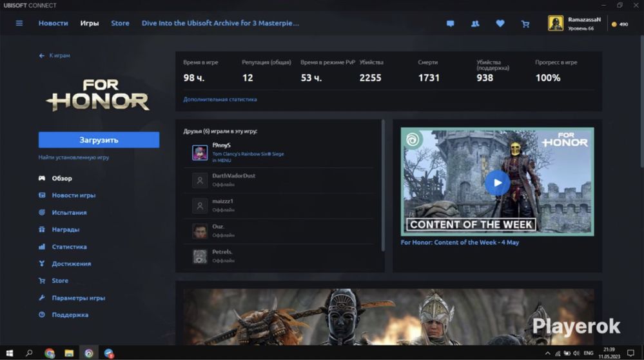The width and height of the screenshot is (644, 360).
Task: Open Параметры игры wrench item
Action: 72,297
